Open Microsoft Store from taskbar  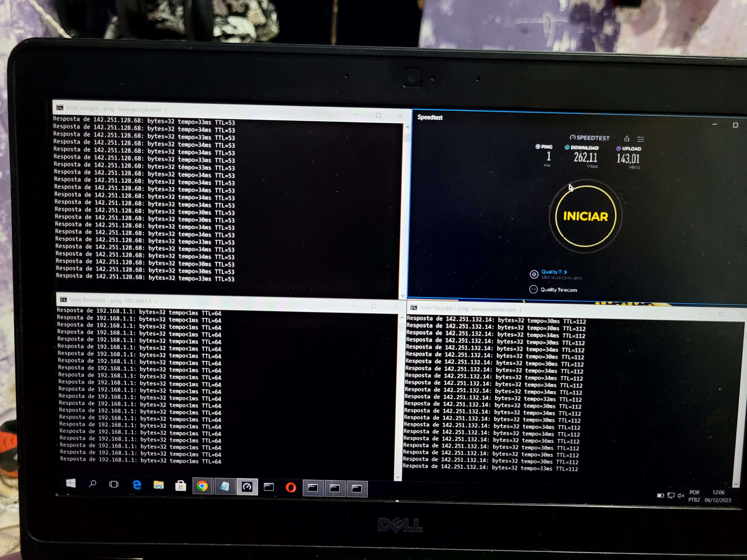pyautogui.click(x=180, y=486)
